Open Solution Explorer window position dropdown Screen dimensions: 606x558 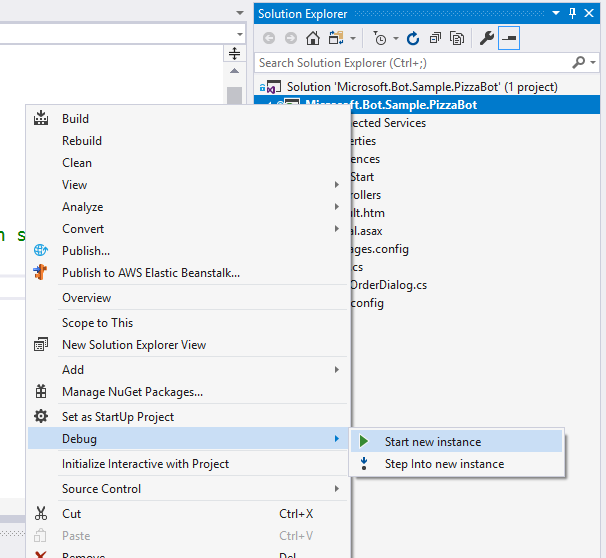pyautogui.click(x=556, y=13)
